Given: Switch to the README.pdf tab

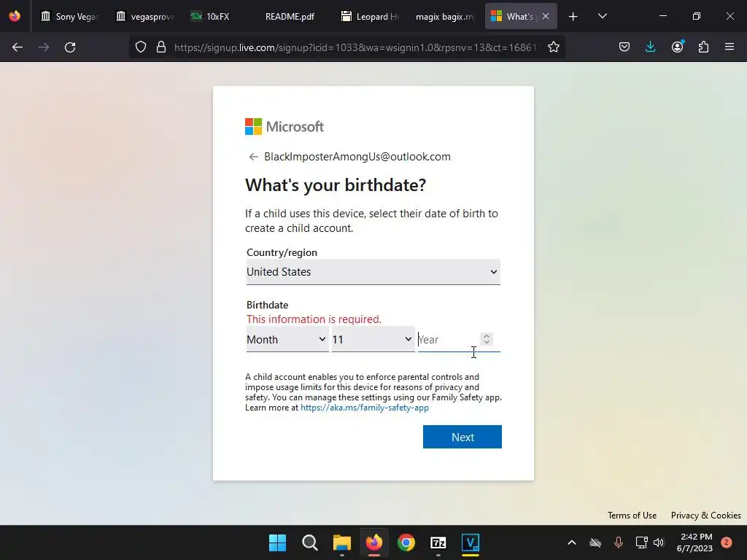Looking at the screenshot, I should pos(290,17).
